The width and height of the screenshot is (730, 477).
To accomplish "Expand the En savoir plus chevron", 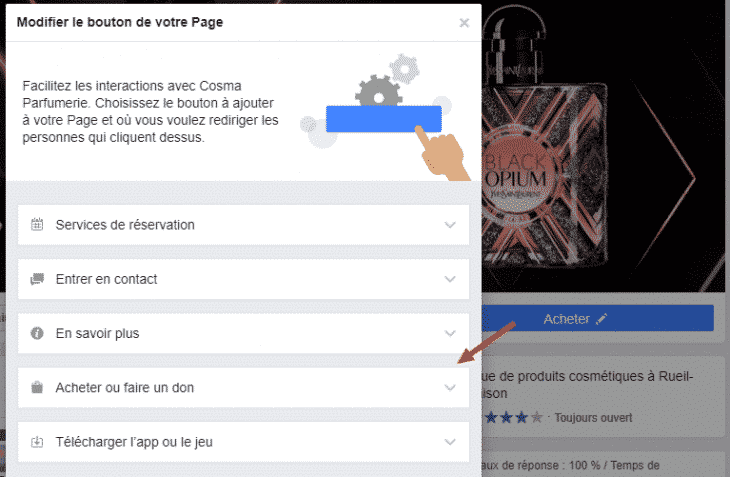I will point(450,333).
